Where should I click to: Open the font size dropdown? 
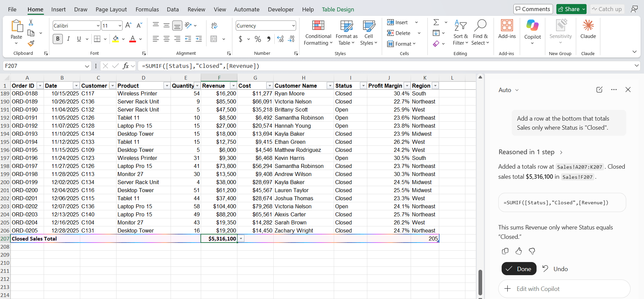(120, 26)
